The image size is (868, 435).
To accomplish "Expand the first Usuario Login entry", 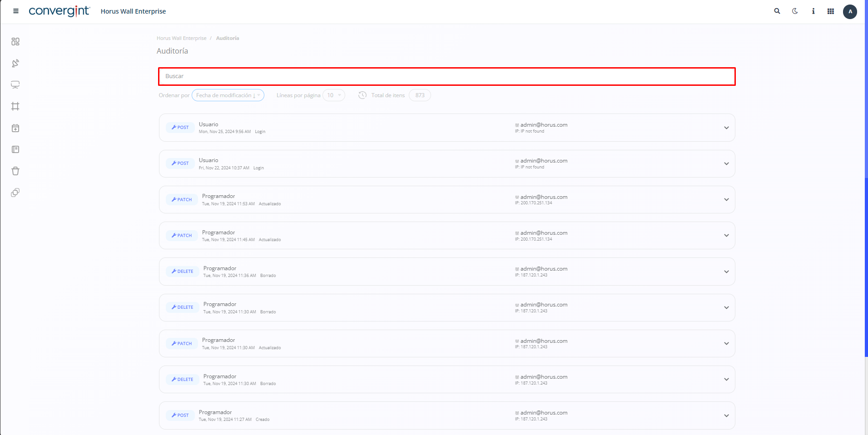I will (x=726, y=128).
